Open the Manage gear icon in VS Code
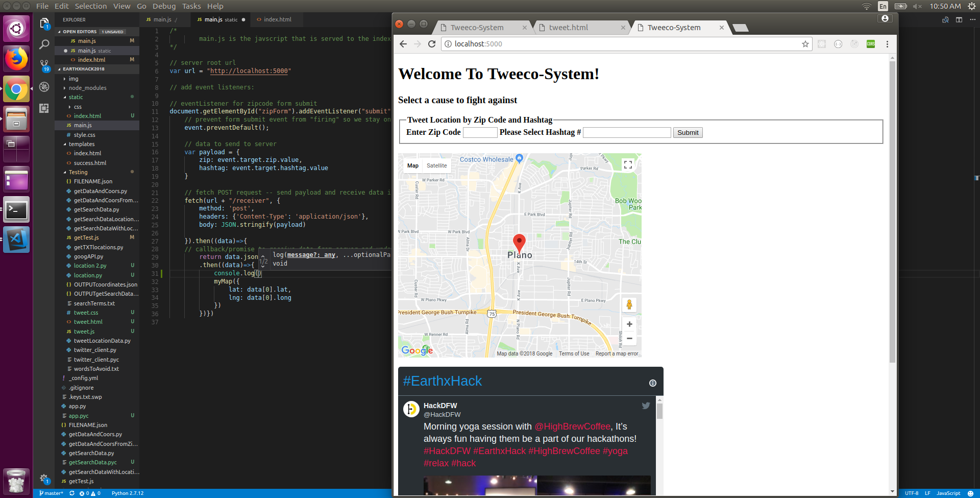 click(44, 479)
